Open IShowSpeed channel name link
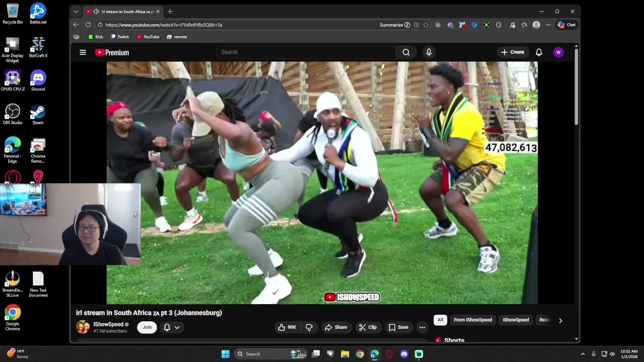644x362 pixels. 108,324
